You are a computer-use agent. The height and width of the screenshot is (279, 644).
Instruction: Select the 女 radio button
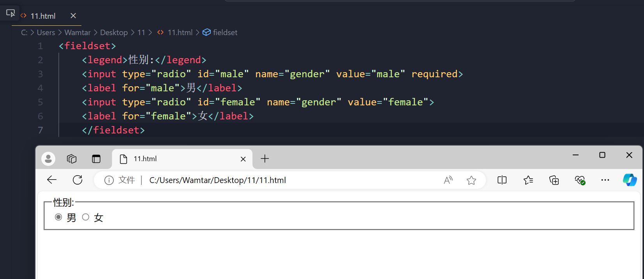pyautogui.click(x=86, y=217)
